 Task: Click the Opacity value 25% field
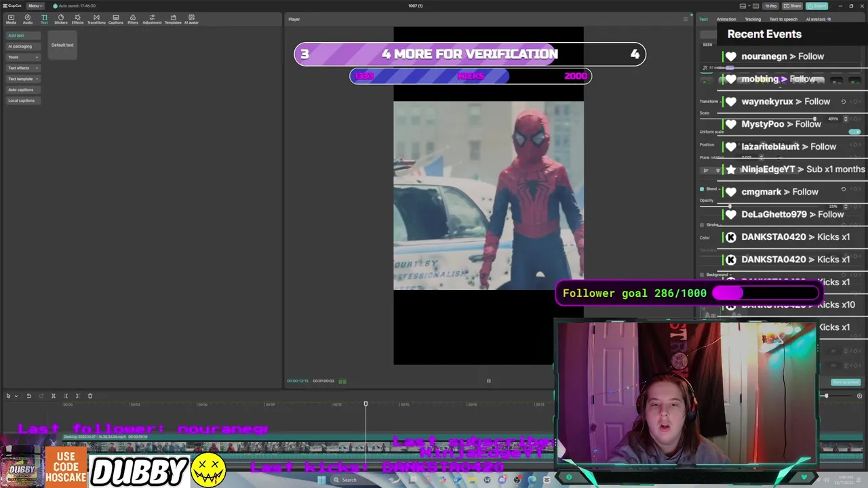[833, 206]
